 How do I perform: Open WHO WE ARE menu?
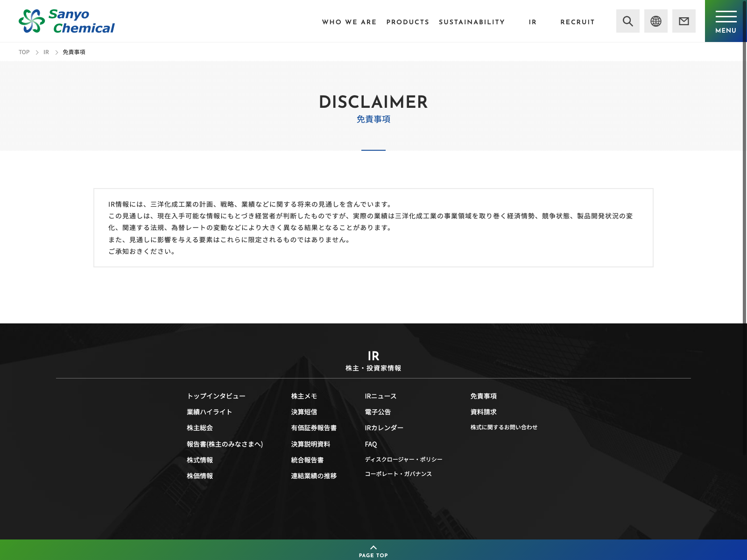point(349,22)
